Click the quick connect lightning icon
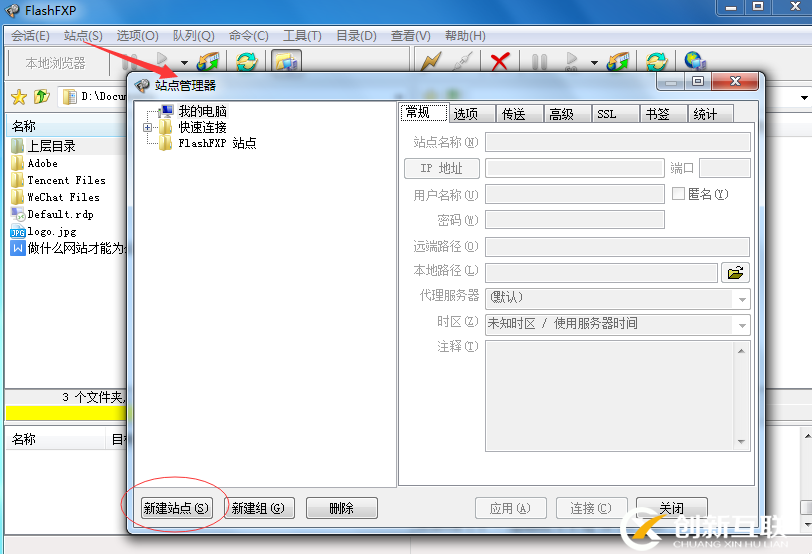The image size is (812, 554). [x=430, y=62]
